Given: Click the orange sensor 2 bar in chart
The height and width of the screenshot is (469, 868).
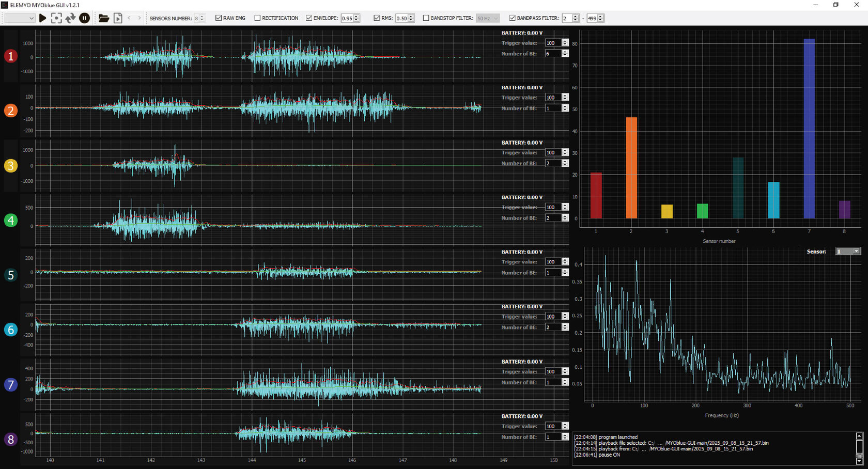Looking at the screenshot, I should point(631,168).
